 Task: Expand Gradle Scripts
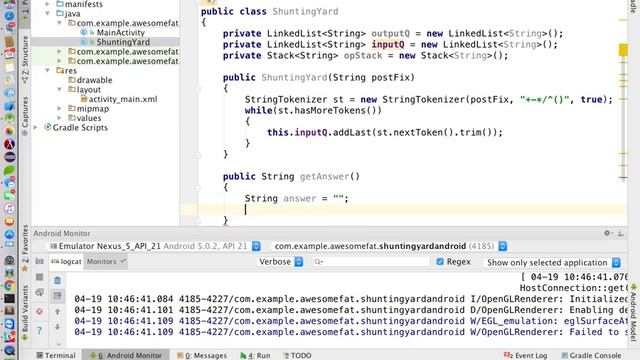point(36,127)
